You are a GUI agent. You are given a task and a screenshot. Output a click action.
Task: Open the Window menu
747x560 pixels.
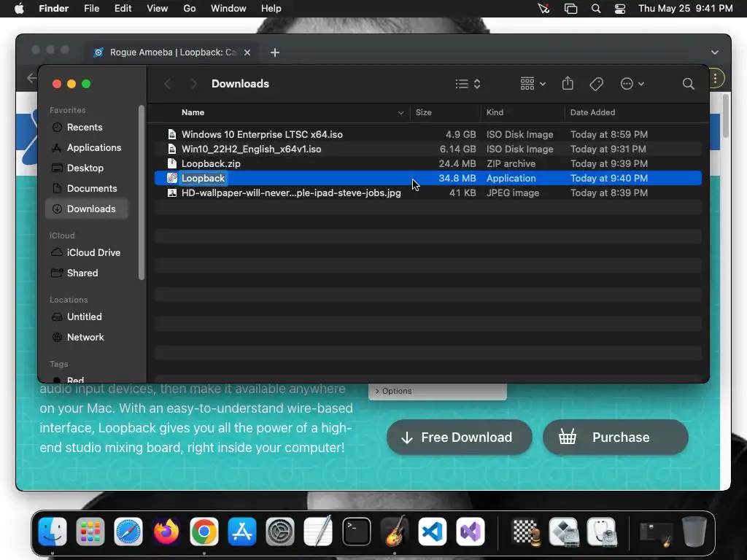(x=228, y=9)
